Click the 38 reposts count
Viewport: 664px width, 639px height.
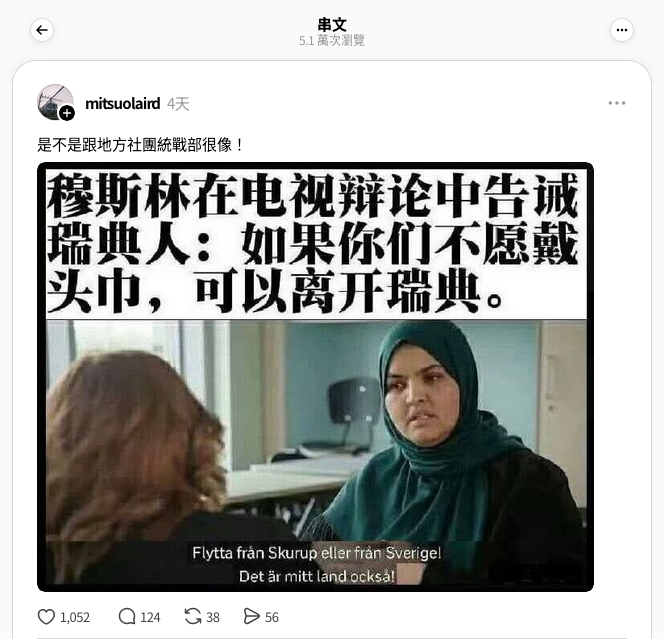[213, 617]
